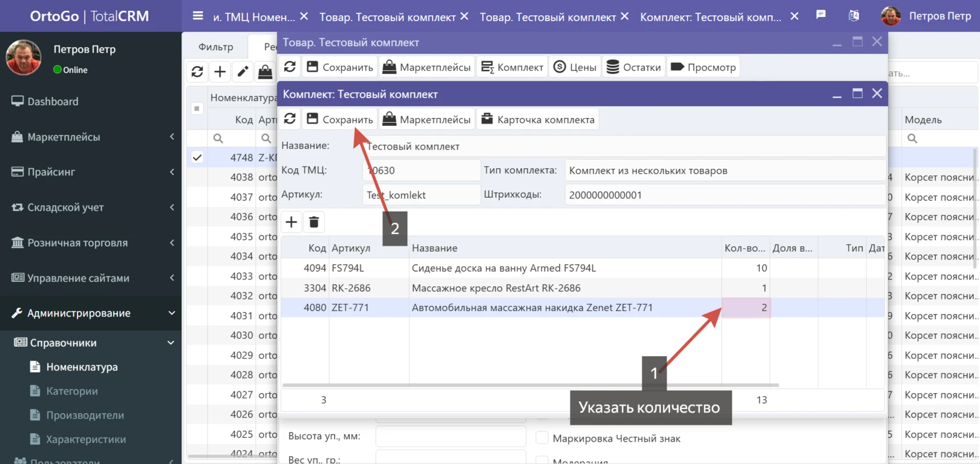980x464 pixels.
Task: Click the Артикул field with Test_komlekt
Action: 421,195
